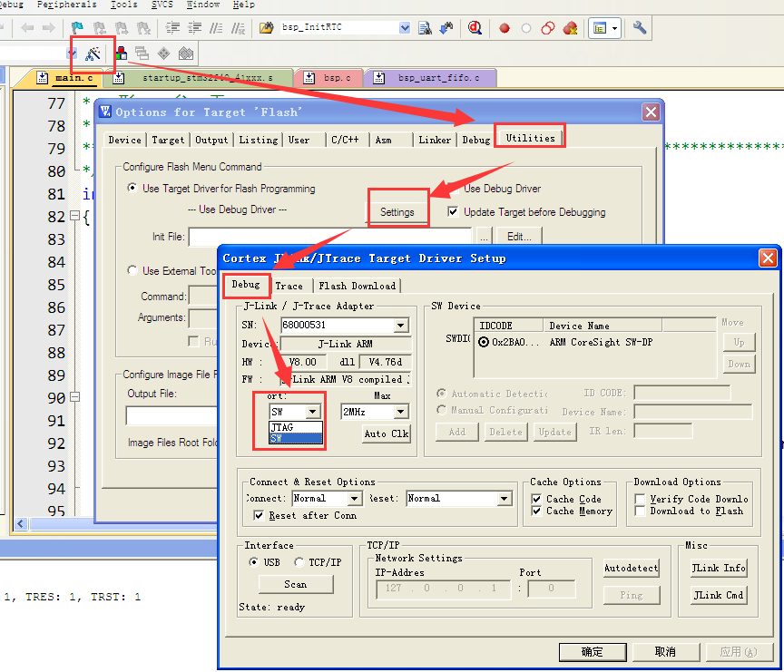Click the Select Software Packs icon
The width and height of the screenshot is (784, 672).
click(186, 53)
